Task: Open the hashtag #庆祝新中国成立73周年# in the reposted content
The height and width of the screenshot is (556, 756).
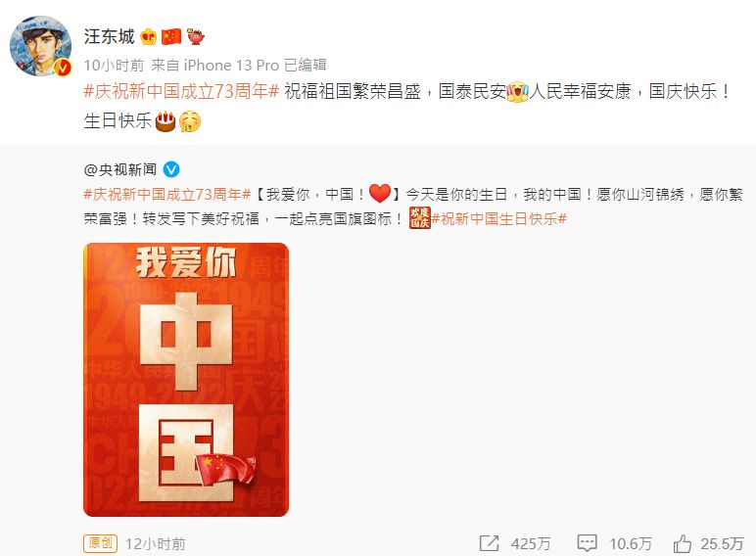Action: (x=167, y=195)
